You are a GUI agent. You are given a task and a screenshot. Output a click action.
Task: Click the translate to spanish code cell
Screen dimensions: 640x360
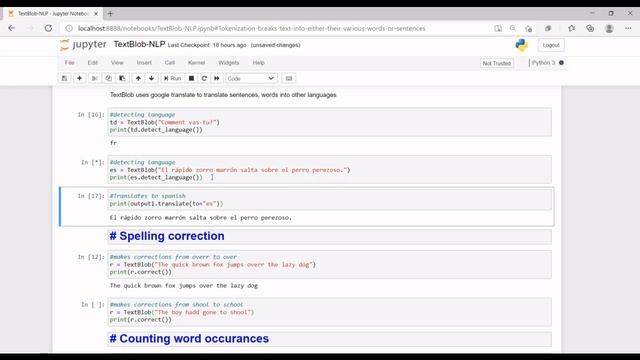[x=329, y=200]
